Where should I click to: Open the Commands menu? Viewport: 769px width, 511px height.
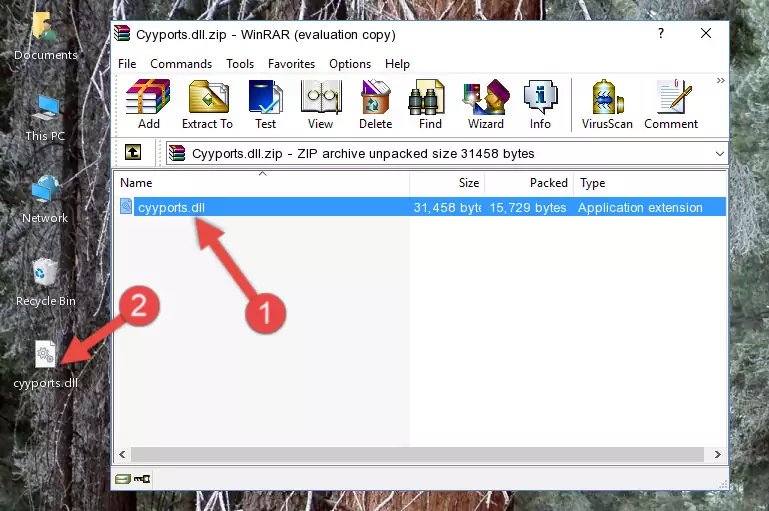[181, 64]
